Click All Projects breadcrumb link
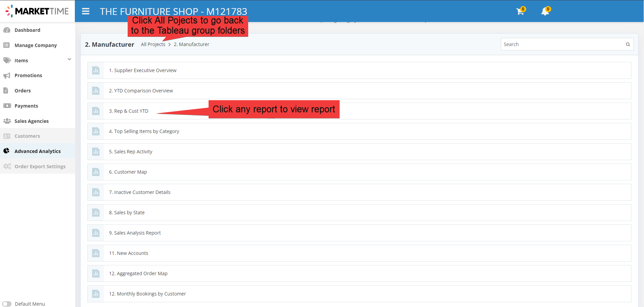This screenshot has width=644, height=307. pos(153,44)
